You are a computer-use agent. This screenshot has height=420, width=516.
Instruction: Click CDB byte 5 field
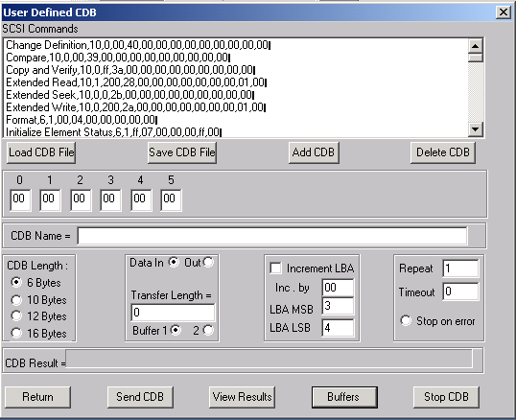tap(171, 199)
